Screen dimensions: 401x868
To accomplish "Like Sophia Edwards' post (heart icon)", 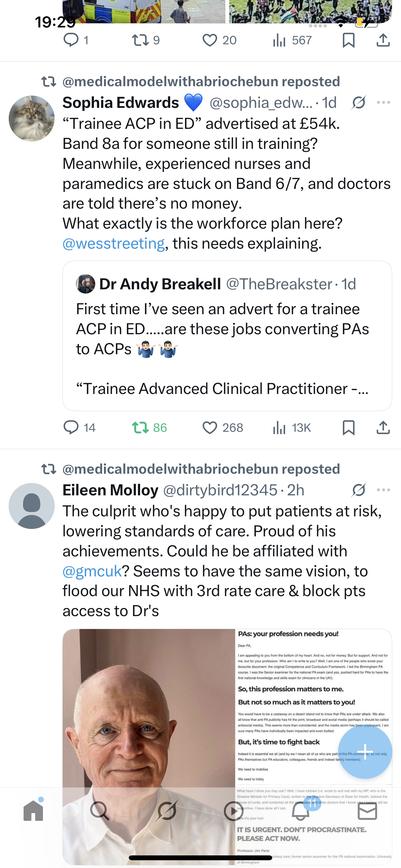I will (210, 428).
